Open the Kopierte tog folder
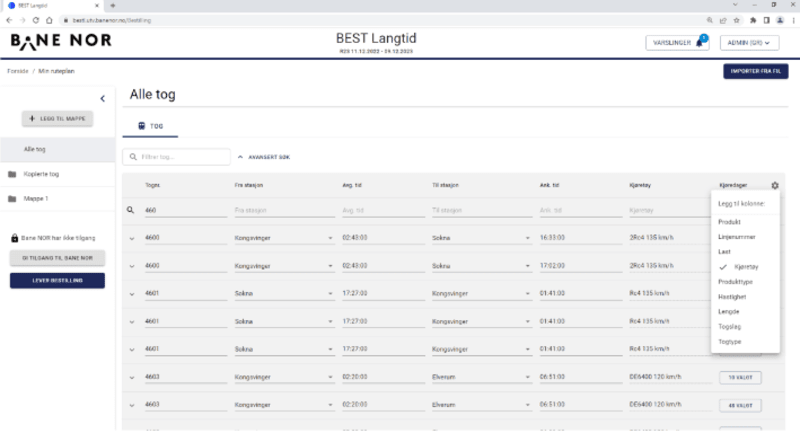The width and height of the screenshot is (800, 433). (x=57, y=174)
